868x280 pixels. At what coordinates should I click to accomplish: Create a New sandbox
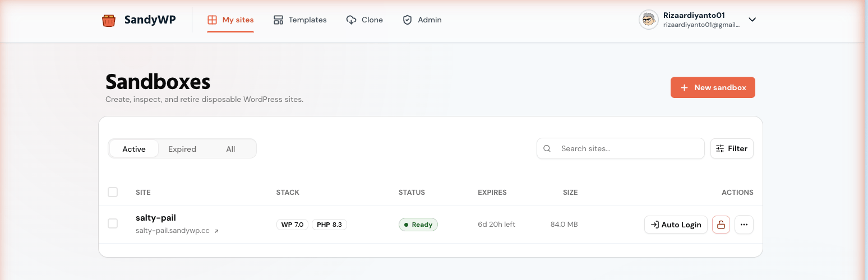coord(713,87)
